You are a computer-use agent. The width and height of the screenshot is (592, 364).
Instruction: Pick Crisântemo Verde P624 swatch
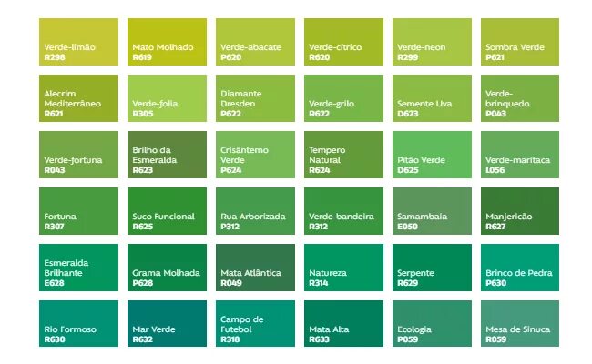coord(255,155)
